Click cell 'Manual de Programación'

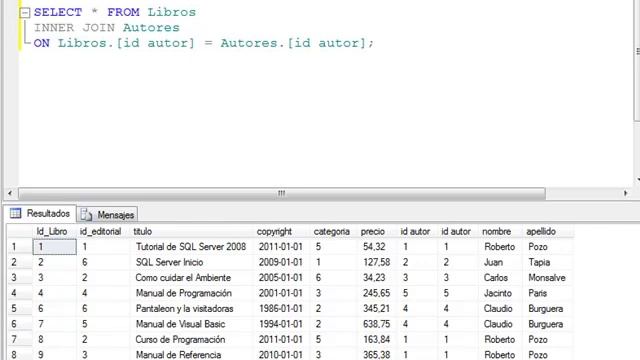191,293
